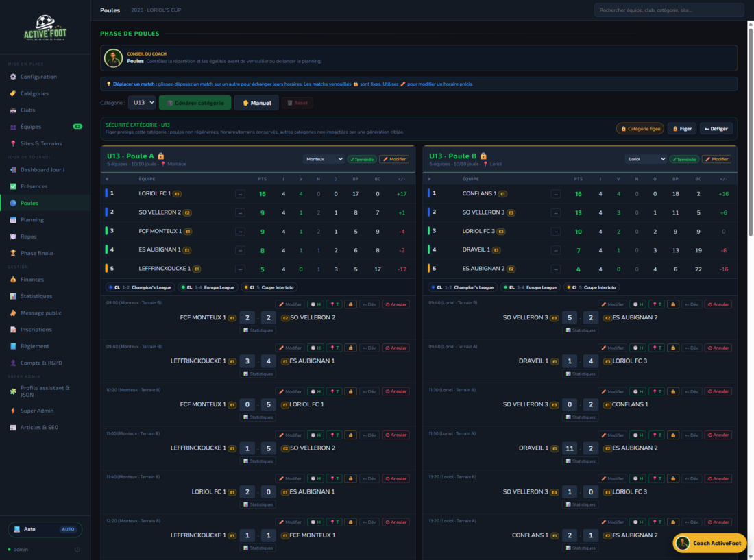Open Configuration via its gear icon
The width and height of the screenshot is (754, 560).
click(x=13, y=77)
